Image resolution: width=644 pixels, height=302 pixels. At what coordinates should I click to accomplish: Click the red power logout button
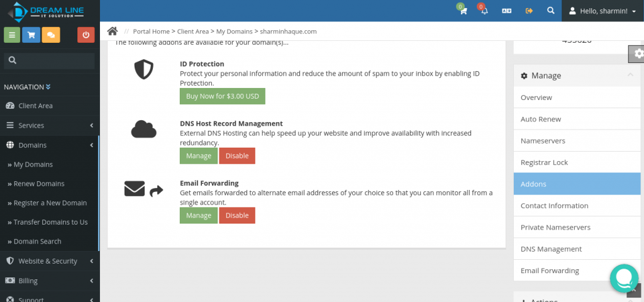click(86, 35)
